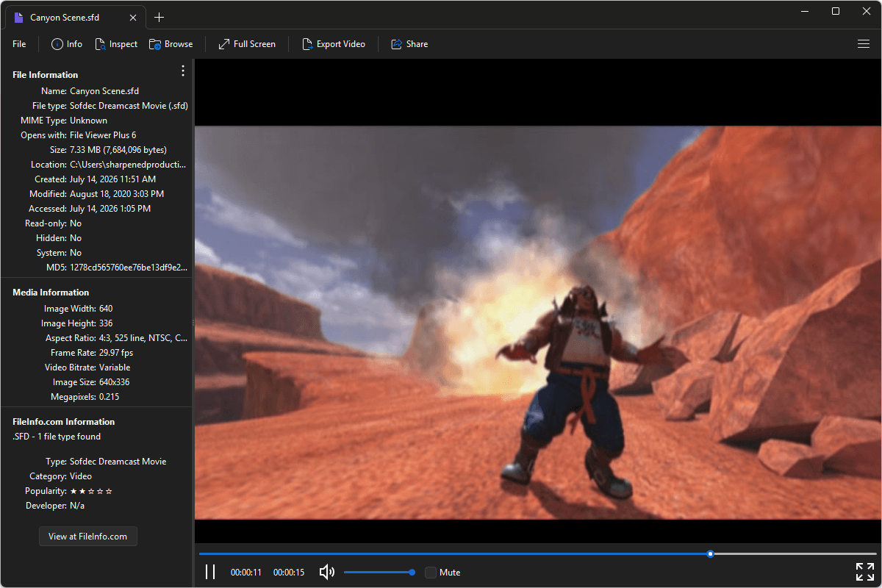Click the Share button

tap(409, 44)
